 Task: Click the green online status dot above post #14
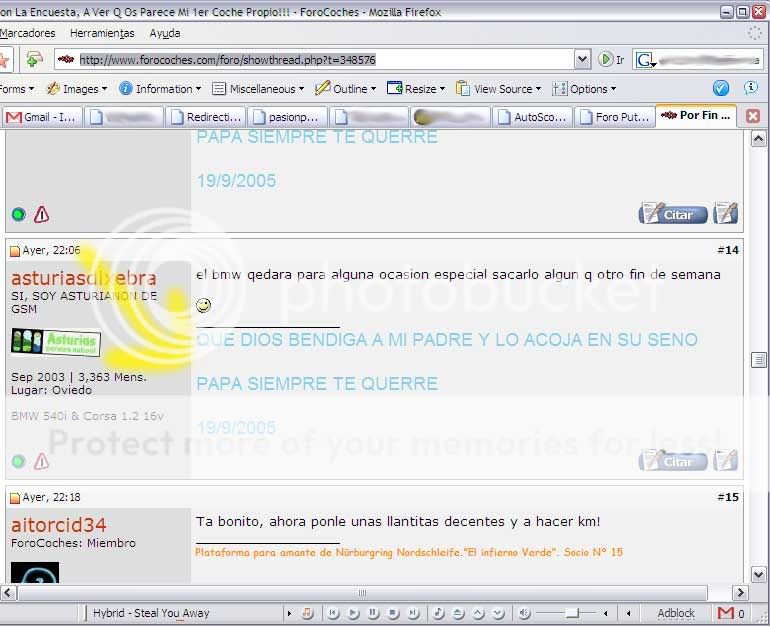click(x=19, y=215)
